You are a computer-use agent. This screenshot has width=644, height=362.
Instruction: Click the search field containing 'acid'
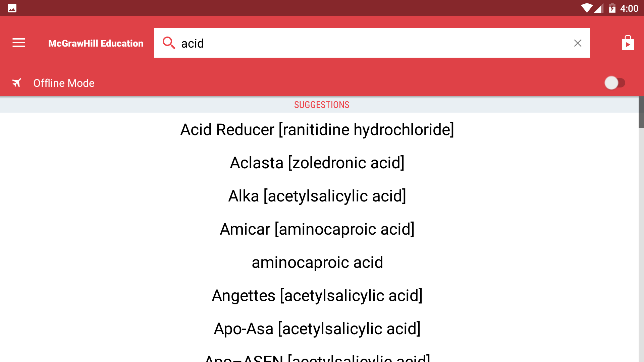click(372, 43)
